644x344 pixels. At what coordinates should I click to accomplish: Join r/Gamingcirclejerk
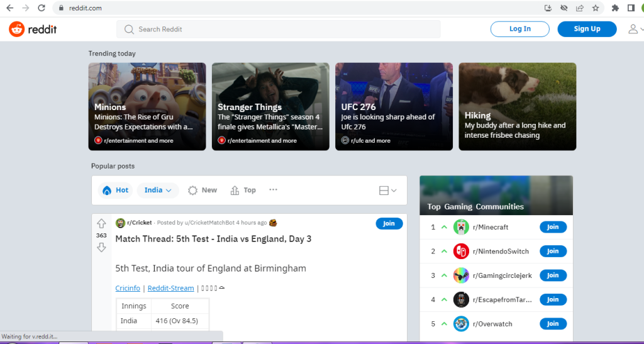[x=553, y=275]
